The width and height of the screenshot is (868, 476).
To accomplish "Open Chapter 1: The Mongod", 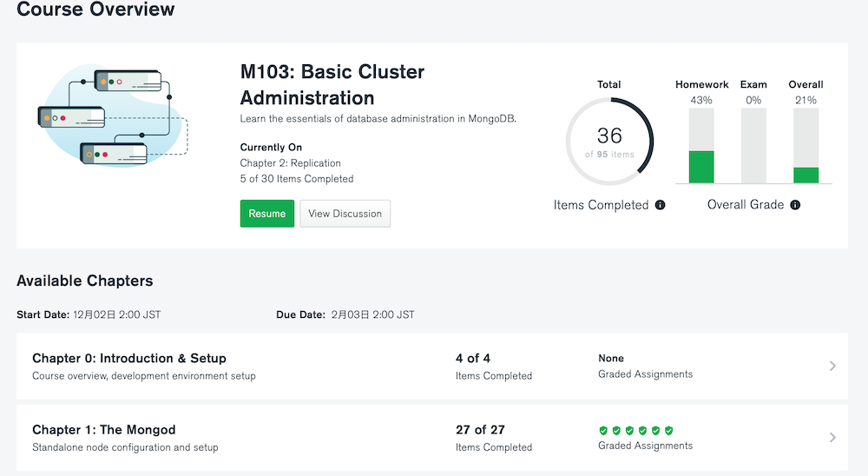I will point(103,430).
